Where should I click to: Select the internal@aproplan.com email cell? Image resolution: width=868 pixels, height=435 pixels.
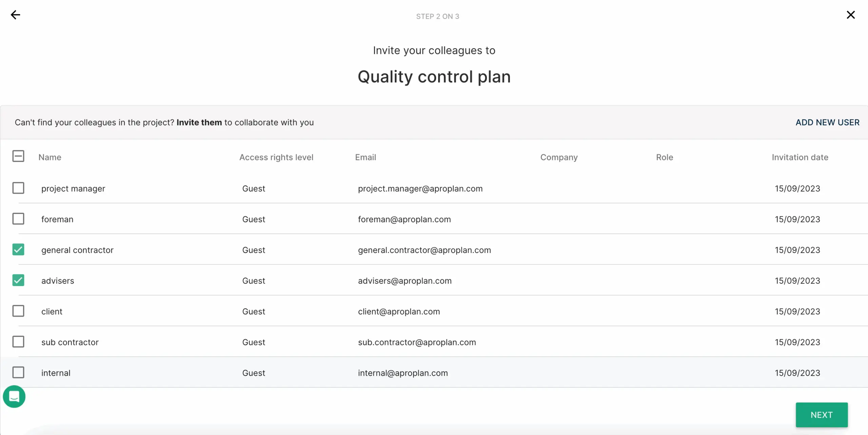tap(402, 373)
